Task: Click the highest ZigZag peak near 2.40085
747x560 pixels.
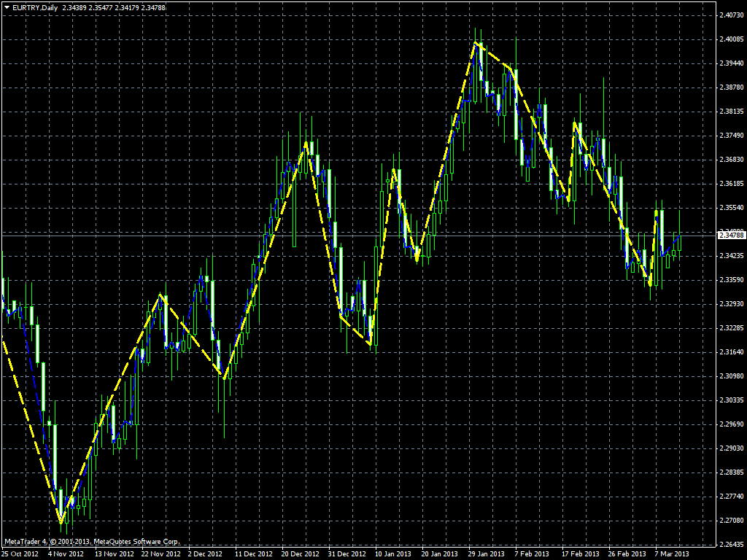Action: pos(477,42)
